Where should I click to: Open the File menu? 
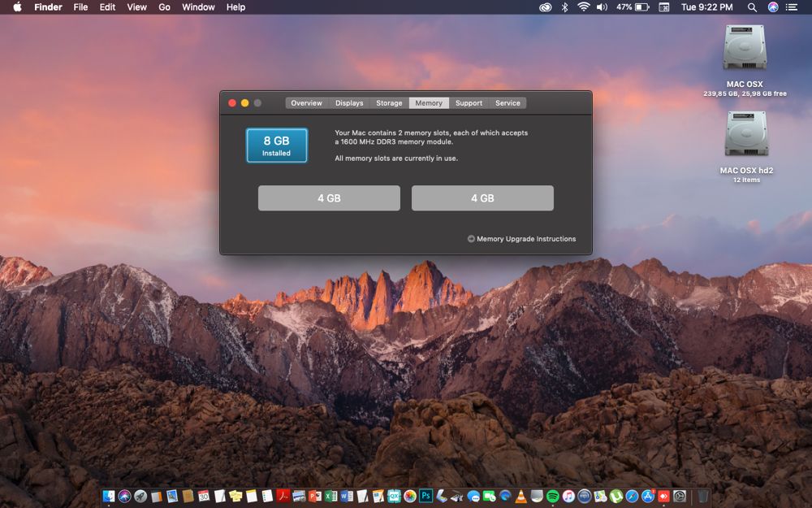pos(80,7)
